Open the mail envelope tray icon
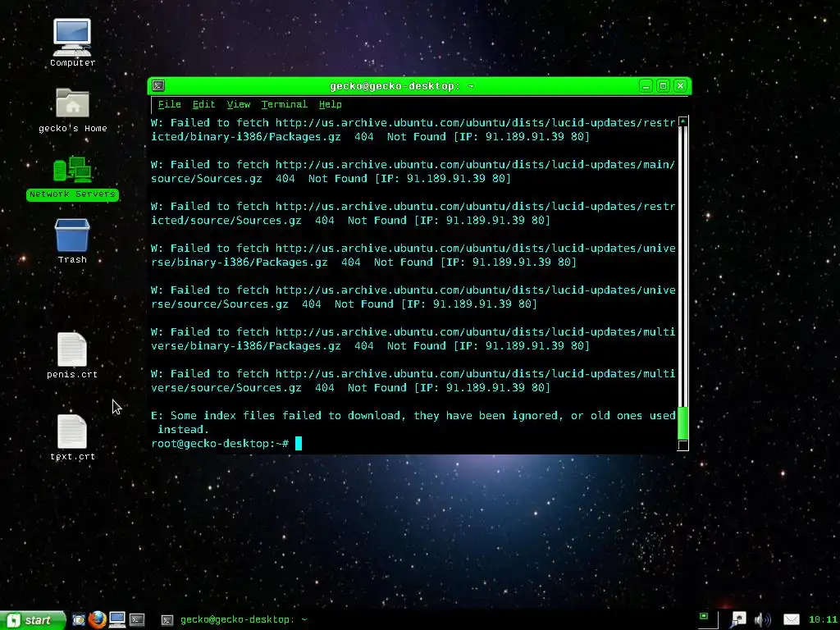 (792, 620)
